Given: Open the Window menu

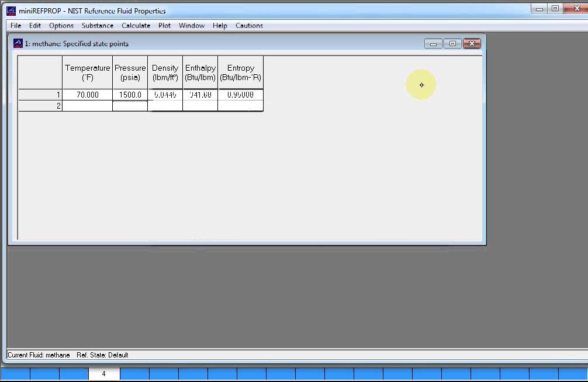Looking at the screenshot, I should [x=192, y=26].
